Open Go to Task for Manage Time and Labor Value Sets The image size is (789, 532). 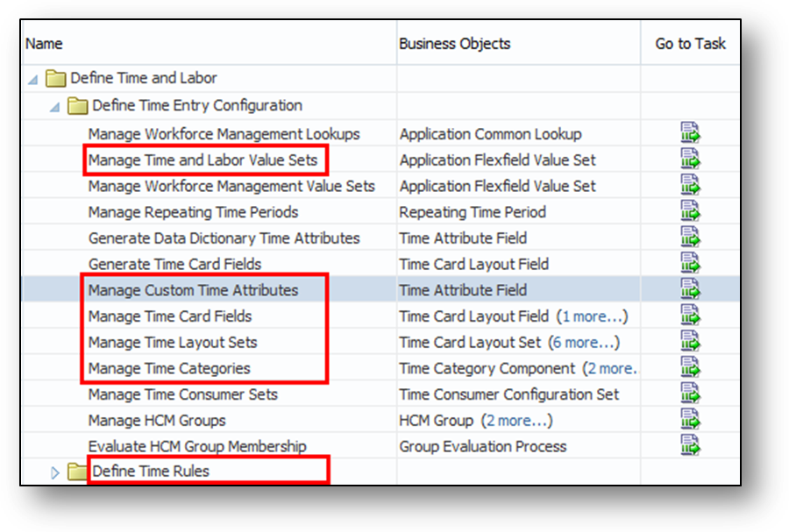coord(690,160)
